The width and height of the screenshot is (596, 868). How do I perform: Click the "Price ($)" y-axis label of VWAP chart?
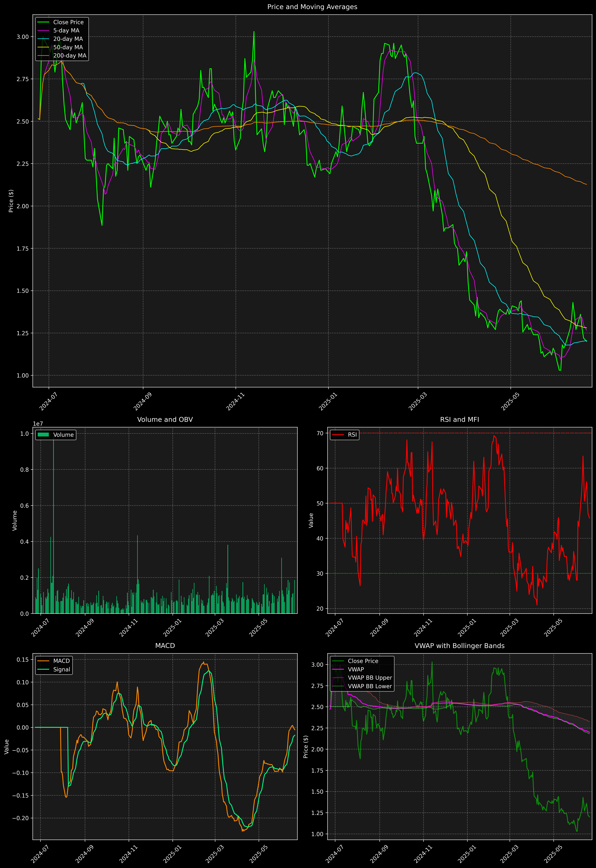point(306,747)
